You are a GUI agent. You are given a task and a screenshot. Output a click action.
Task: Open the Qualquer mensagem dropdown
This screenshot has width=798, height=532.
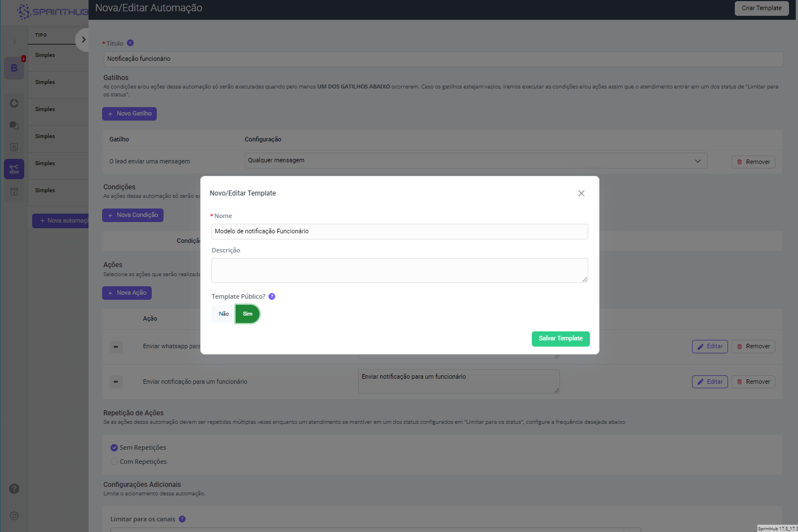[x=475, y=161]
